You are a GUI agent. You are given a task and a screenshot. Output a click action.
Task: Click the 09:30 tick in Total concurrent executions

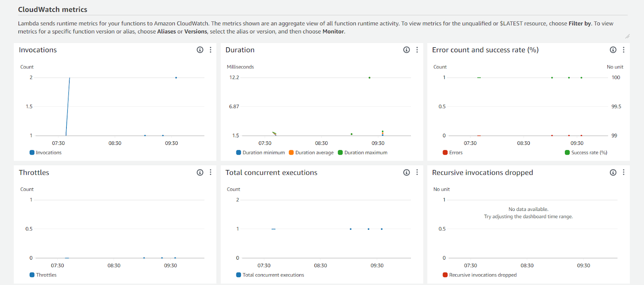(x=377, y=266)
